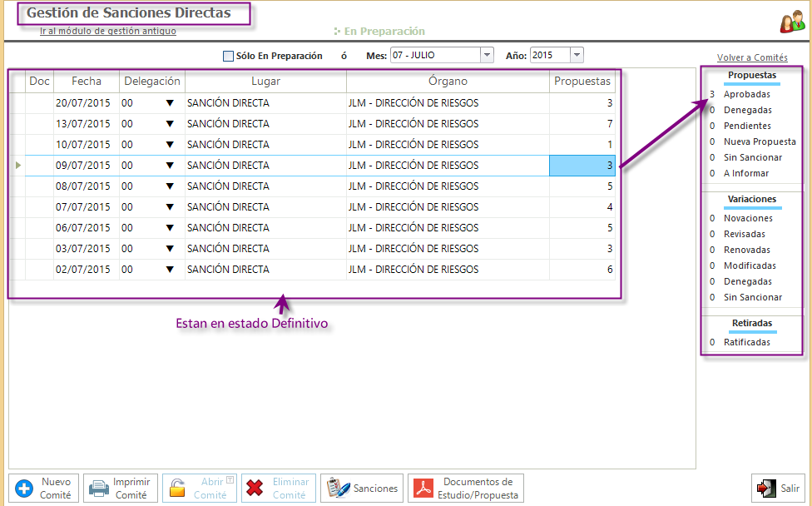Click the Órgano column header
This screenshot has width=812, height=506.
coord(448,82)
